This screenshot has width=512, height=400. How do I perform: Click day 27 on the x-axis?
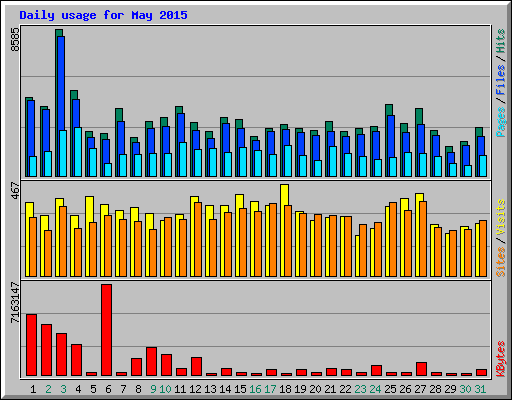[420, 389]
